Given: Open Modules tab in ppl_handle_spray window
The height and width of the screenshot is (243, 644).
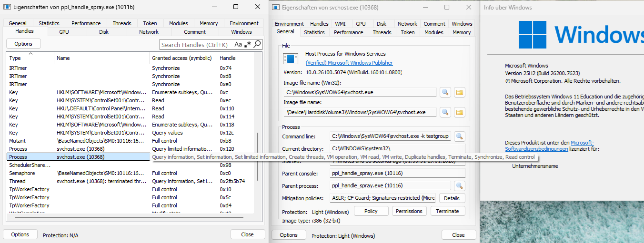Looking at the screenshot, I should pos(179,23).
